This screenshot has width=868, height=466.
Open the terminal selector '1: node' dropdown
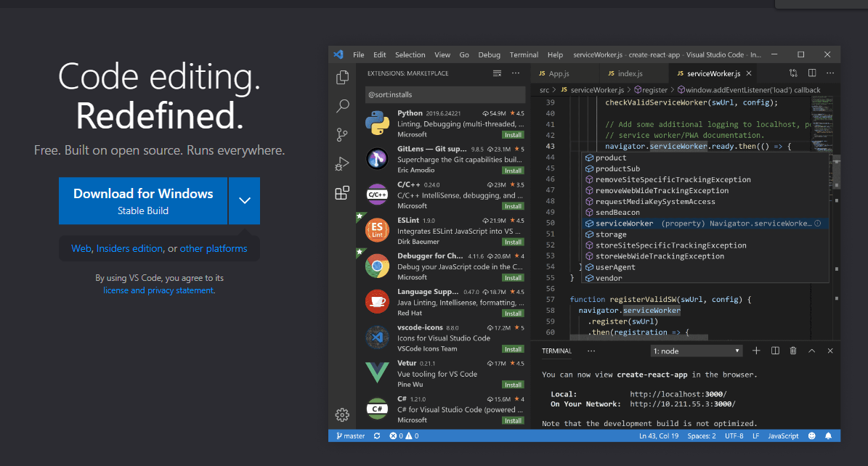point(697,351)
